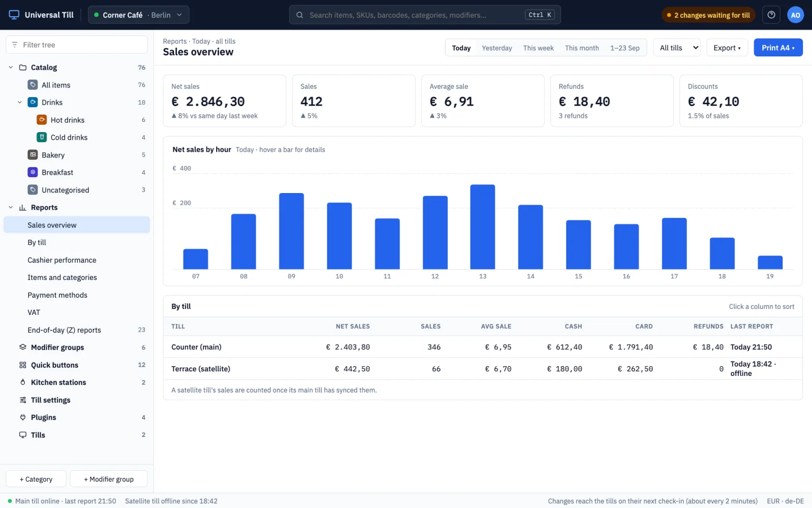Select the Today date range
This screenshot has height=508, width=812.
click(461, 48)
